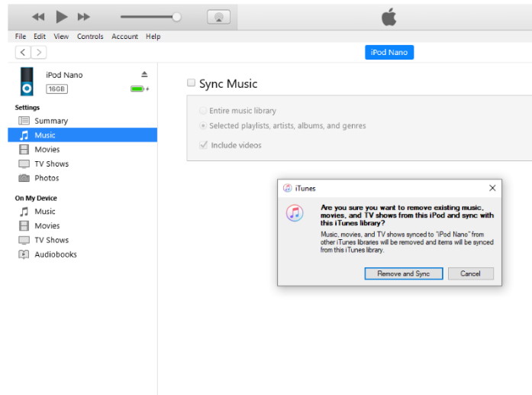
Task: Click the 16GB capacity badge
Action: [x=56, y=89]
